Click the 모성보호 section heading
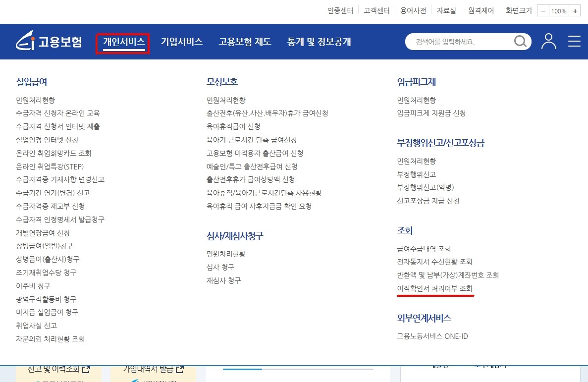This screenshot has width=588, height=382. point(222,82)
